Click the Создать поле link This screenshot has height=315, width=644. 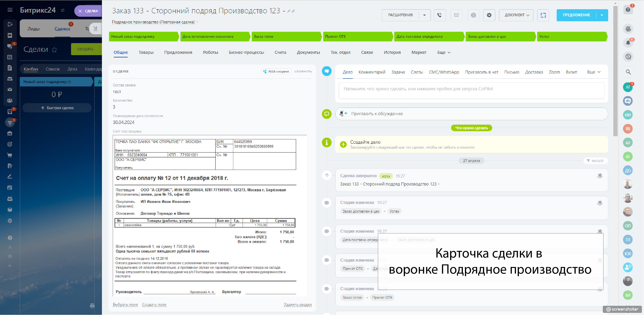(x=154, y=304)
